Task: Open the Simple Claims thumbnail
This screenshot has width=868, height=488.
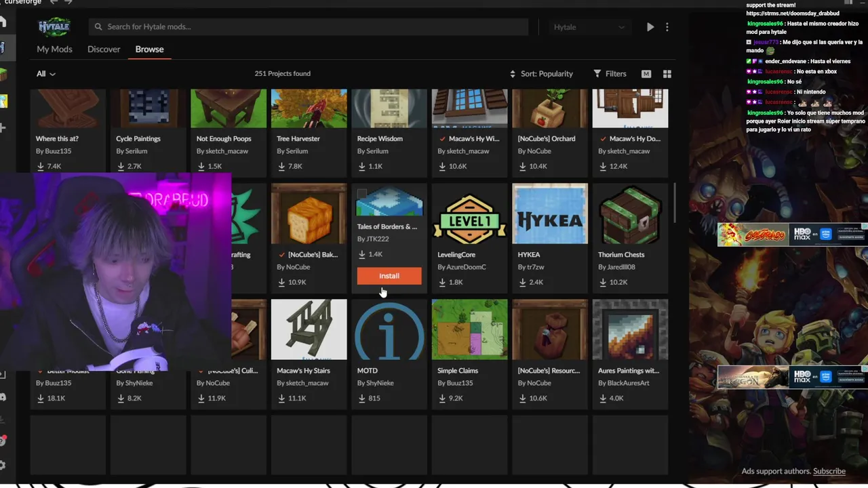Action: pos(469,329)
